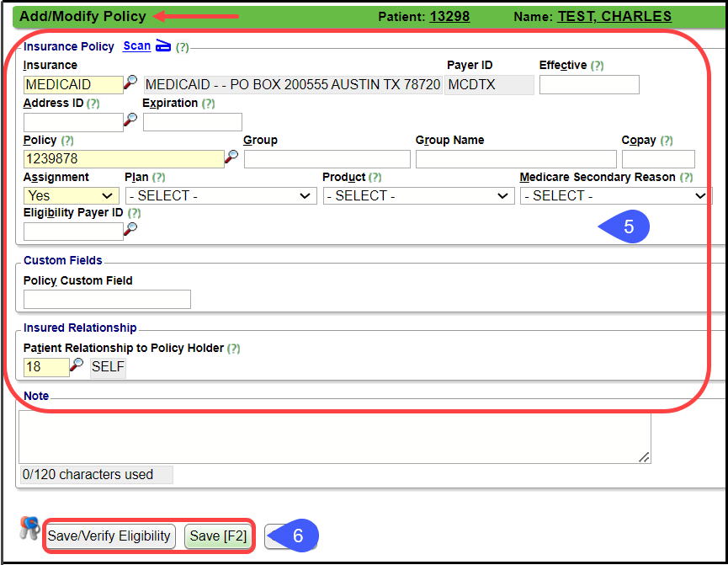728x565 pixels.
Task: Expand the Medicare Secondary Reason dropdown
Action: click(615, 195)
